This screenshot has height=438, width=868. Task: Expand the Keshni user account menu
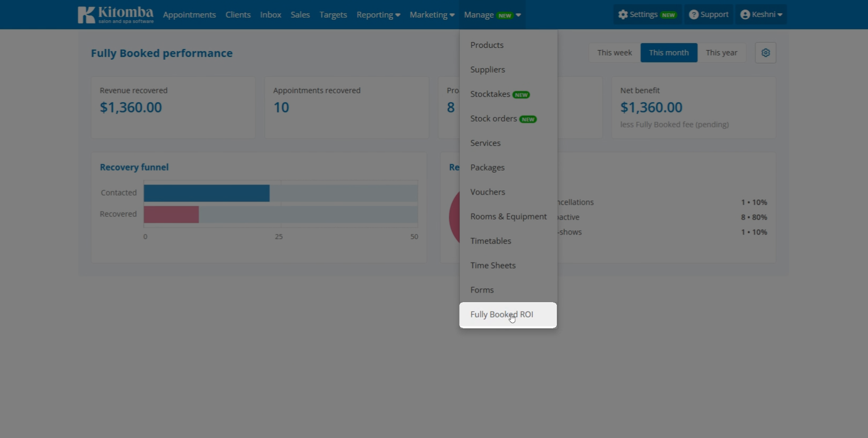point(761,14)
